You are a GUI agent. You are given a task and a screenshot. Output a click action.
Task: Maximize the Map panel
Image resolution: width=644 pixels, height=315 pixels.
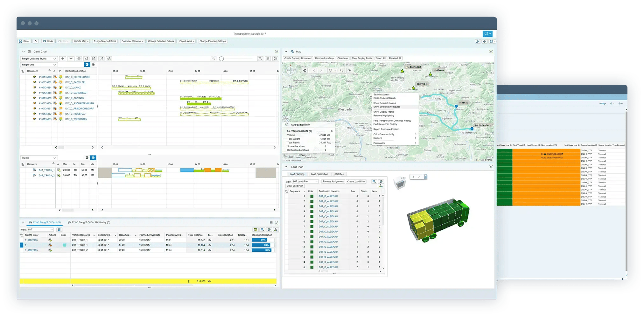point(491,52)
